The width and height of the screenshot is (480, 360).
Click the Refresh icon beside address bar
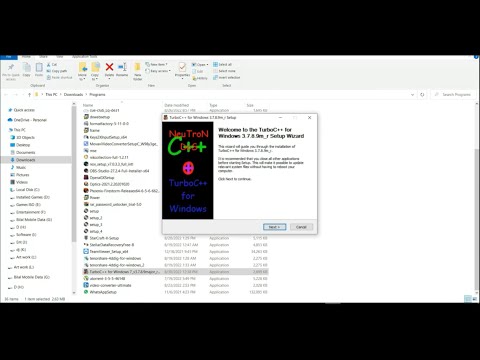coord(422,95)
